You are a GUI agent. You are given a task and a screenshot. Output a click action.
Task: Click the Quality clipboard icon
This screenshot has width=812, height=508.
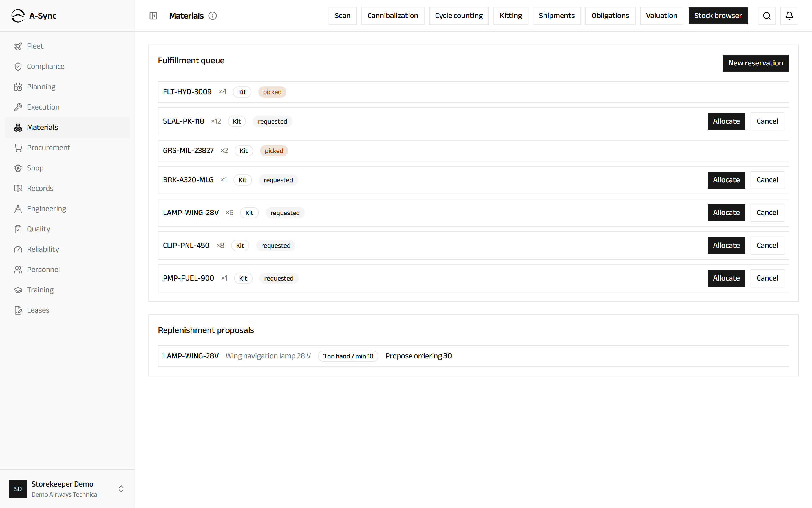tap(18, 229)
